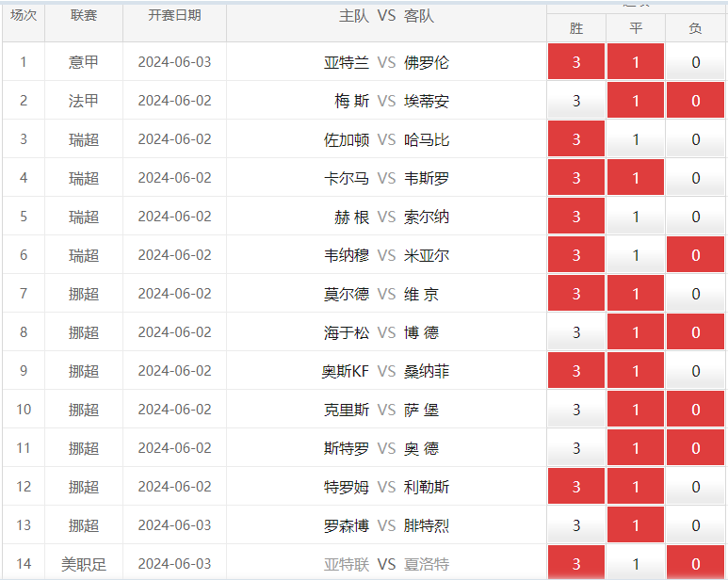Image resolution: width=728 pixels, height=580 pixels.
Task: Click the 负 column header
Action: [695, 28]
